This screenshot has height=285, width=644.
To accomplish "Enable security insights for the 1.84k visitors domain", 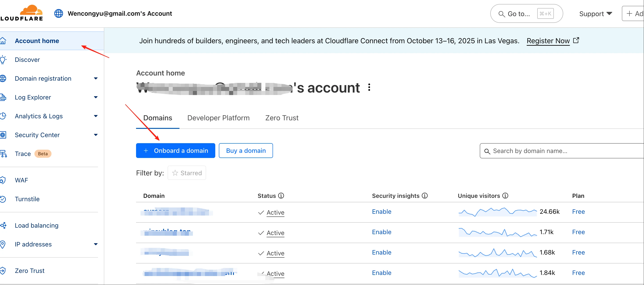I will 382,273.
